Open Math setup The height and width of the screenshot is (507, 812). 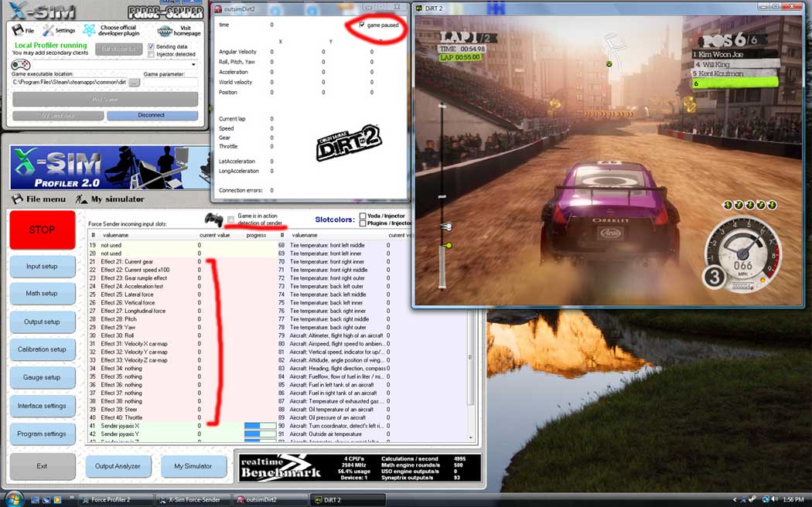coord(42,294)
